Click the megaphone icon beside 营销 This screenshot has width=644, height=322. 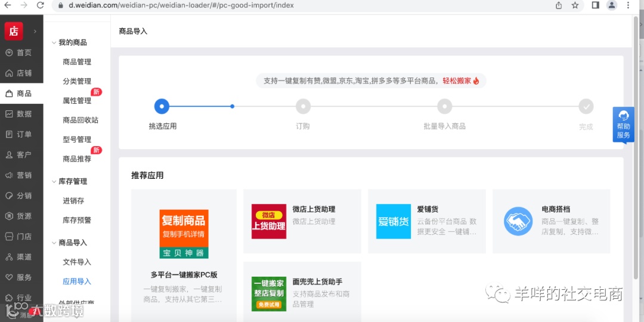(9, 175)
